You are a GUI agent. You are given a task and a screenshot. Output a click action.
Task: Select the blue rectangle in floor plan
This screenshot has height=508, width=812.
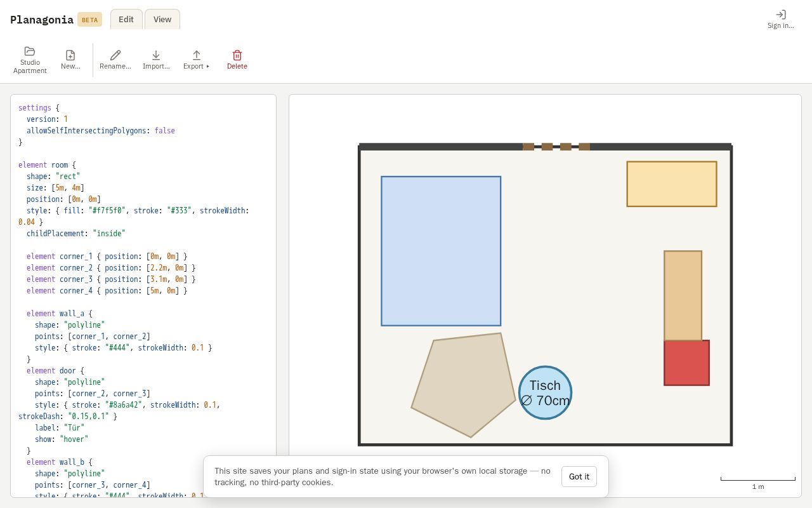(x=441, y=251)
